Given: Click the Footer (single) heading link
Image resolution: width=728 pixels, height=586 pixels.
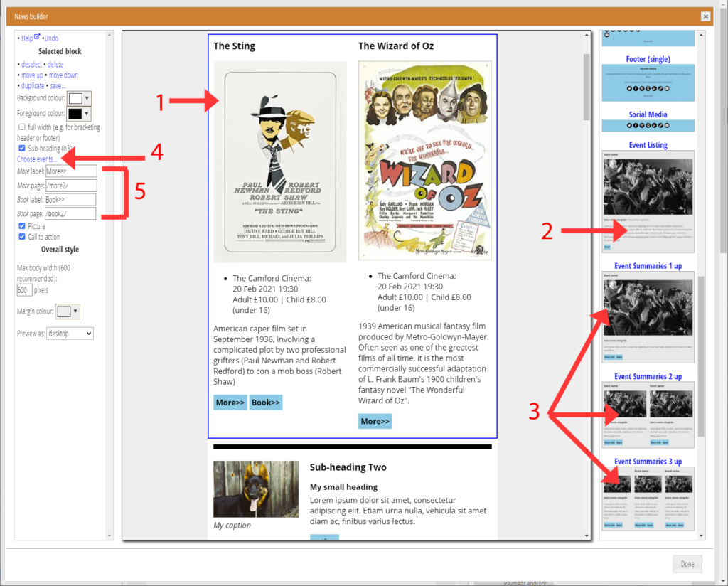Looking at the screenshot, I should pyautogui.click(x=648, y=59).
